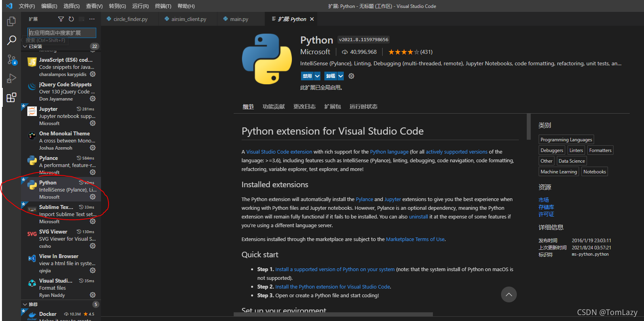The width and height of the screenshot is (644, 321).
Task: Open the Marketplace Terms of Use link
Action: (x=415, y=239)
